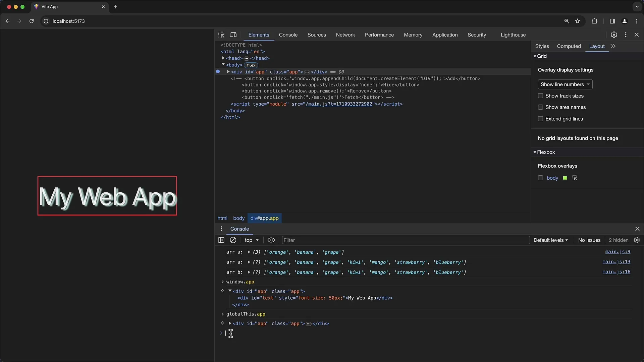Click the Console panel tab
Image resolution: width=644 pixels, height=362 pixels.
pyautogui.click(x=288, y=35)
